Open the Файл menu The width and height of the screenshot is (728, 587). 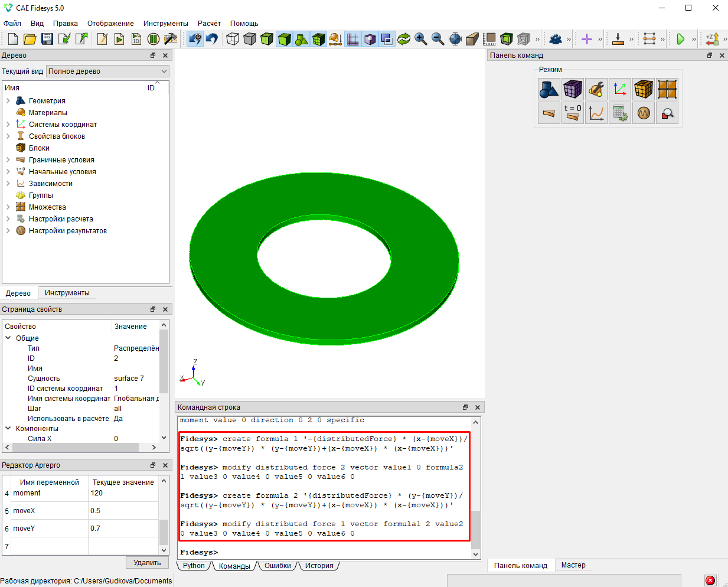(x=12, y=24)
